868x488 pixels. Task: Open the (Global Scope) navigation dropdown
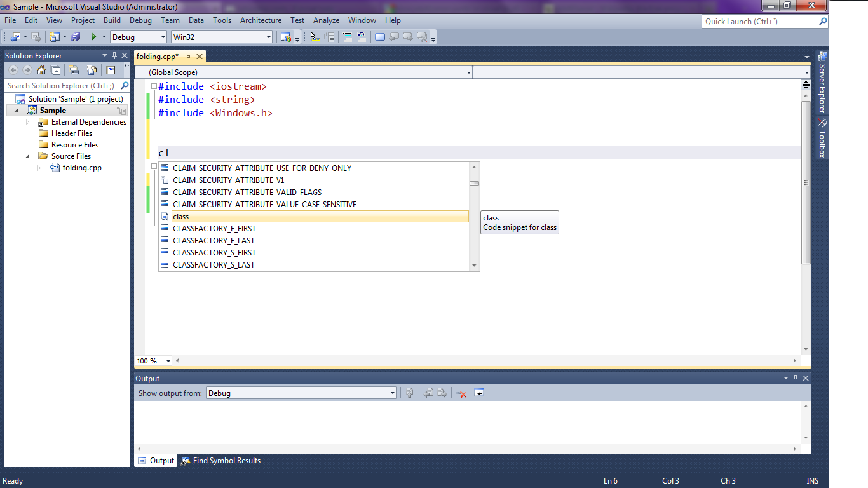(468, 72)
